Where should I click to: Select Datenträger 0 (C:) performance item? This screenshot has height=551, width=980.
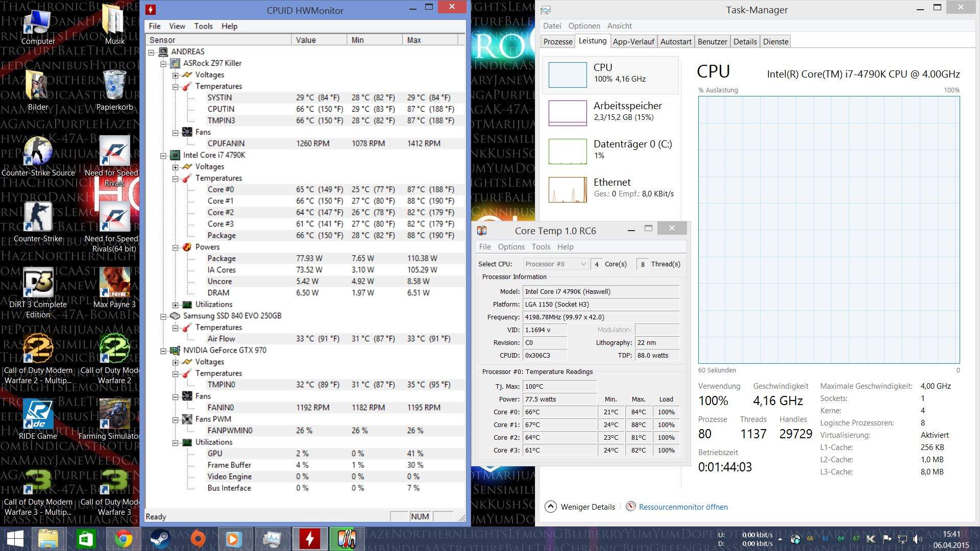pos(610,151)
